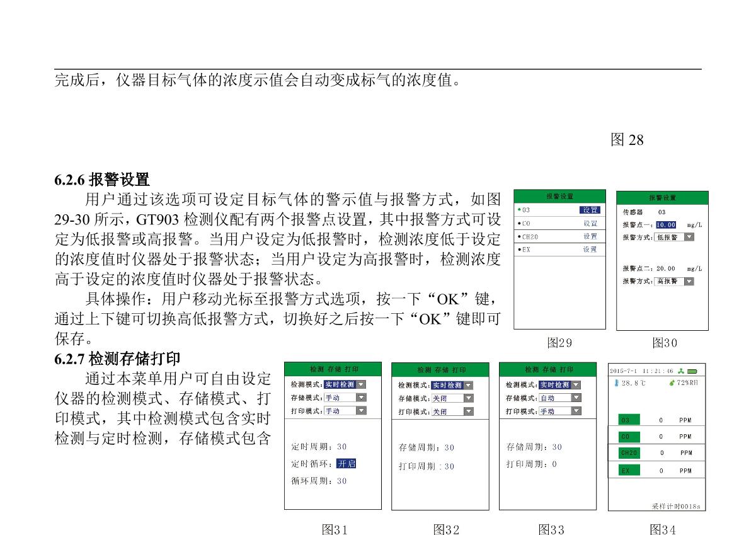Screen dimensions: 756x535
Task: Click the 报警设置 header in Figure 29
Action: [x=559, y=197]
